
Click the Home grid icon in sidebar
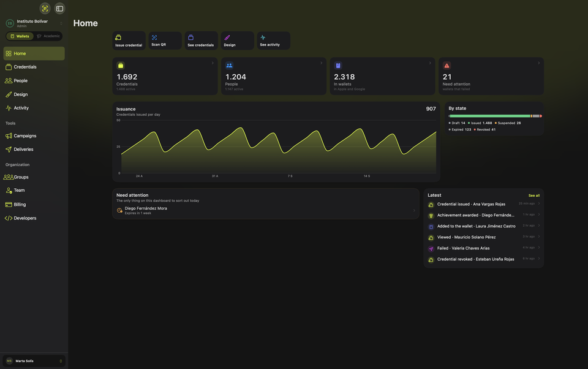[9, 54]
